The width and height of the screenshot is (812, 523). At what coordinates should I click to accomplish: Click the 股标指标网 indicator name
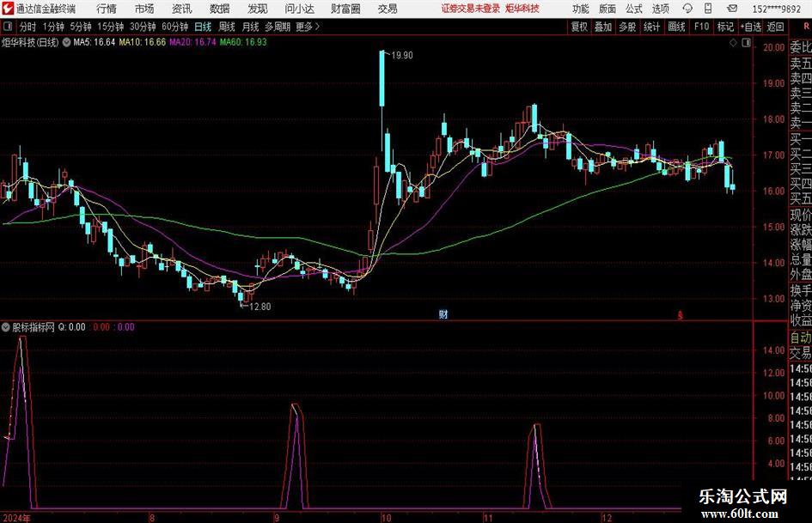click(34, 327)
